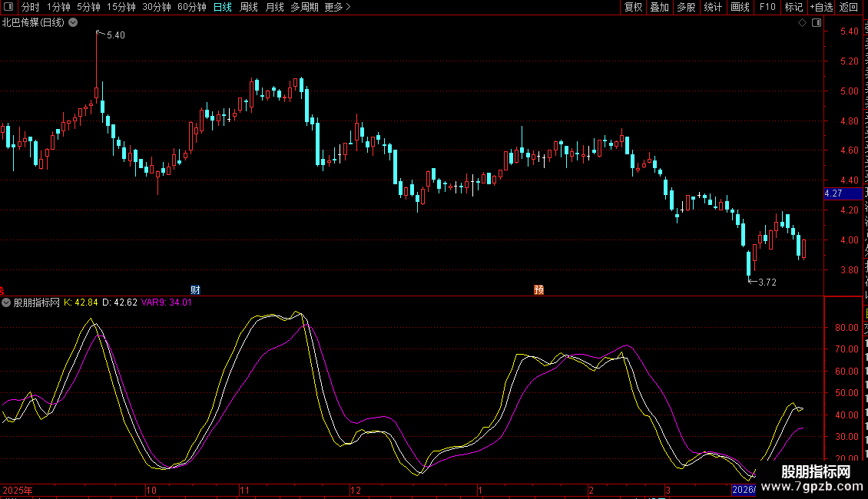
Task: Click the 财 financial marker icon
Action: pos(195,290)
